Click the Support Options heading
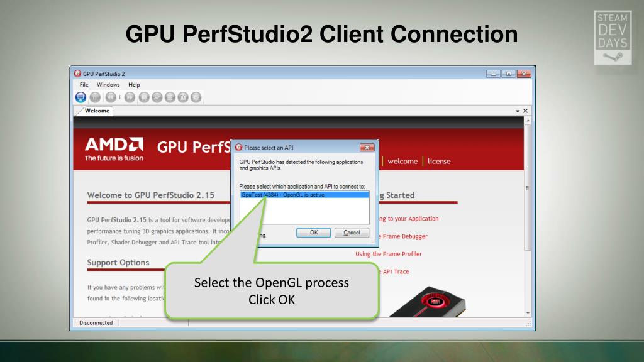Viewport: 644px width, 362px height. click(x=118, y=263)
